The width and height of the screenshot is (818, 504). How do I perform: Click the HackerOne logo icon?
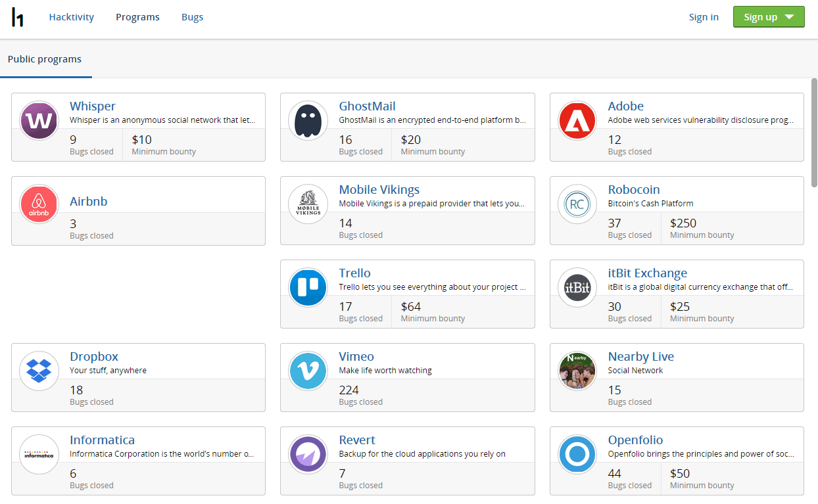(18, 18)
